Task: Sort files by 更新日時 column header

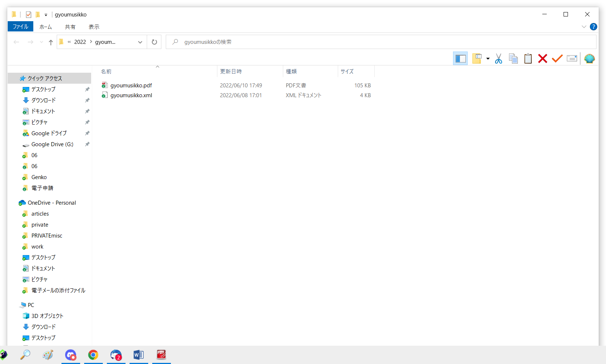Action: tap(231, 72)
